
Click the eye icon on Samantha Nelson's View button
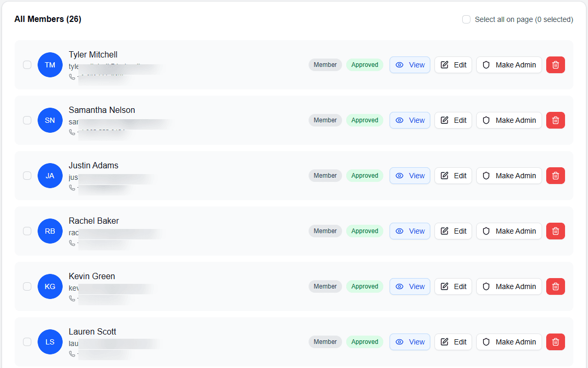pyautogui.click(x=400, y=120)
